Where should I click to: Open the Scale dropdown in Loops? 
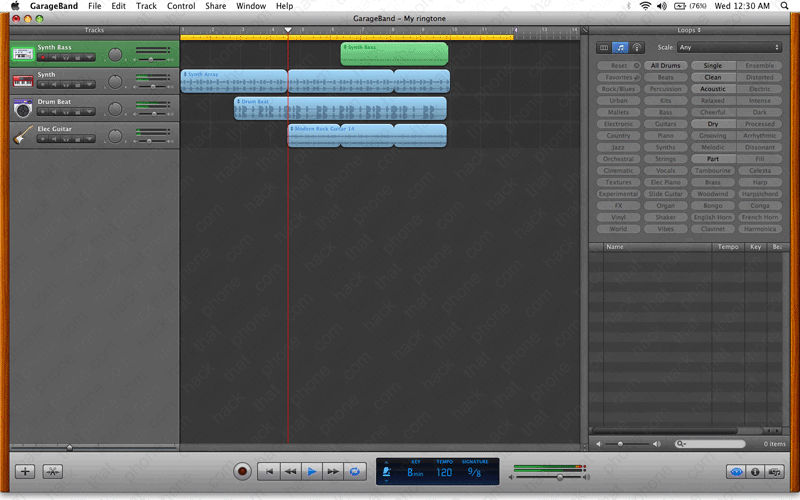728,47
